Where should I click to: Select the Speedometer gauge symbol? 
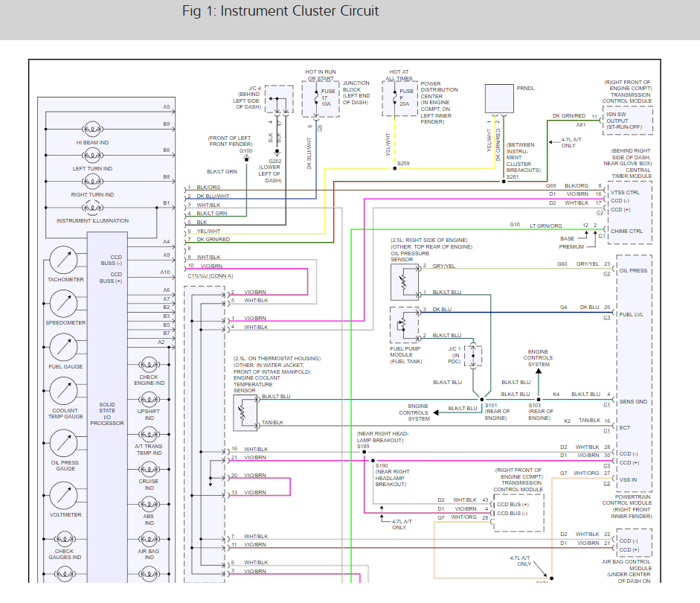(x=63, y=304)
